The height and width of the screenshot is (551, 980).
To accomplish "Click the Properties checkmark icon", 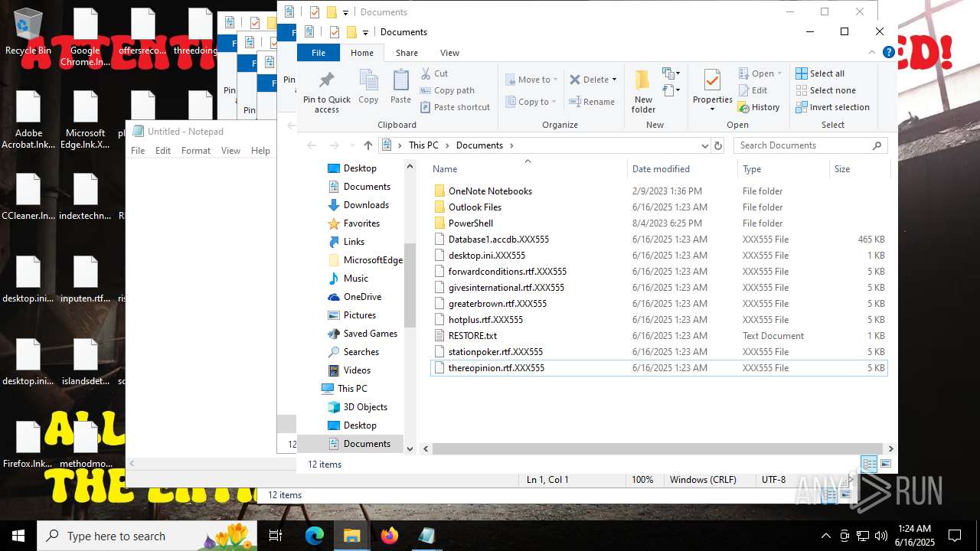I will click(x=712, y=80).
